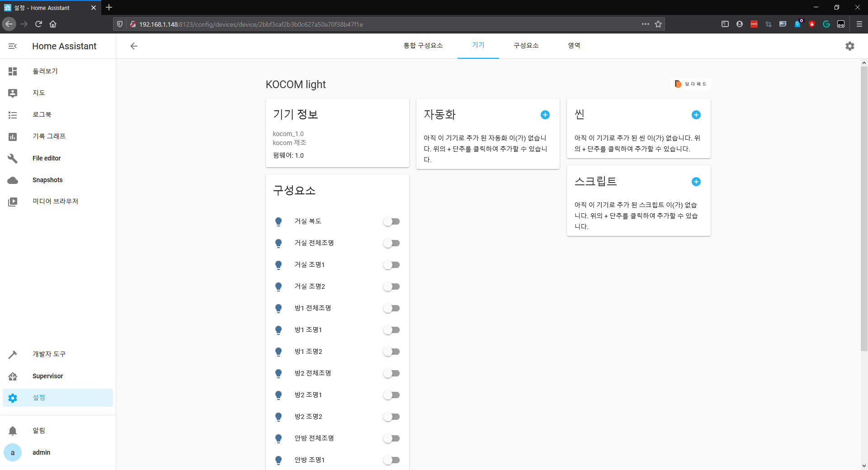Open 설정 settings in sidebar

58,398
